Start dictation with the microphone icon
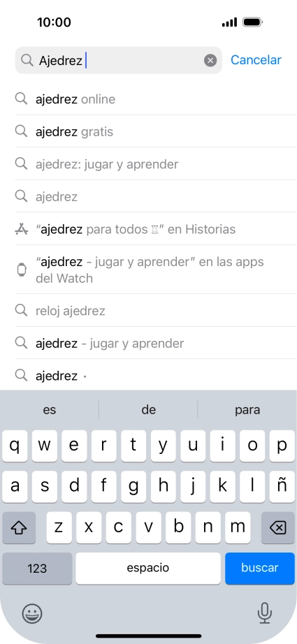The height and width of the screenshot is (644, 297). tap(264, 613)
